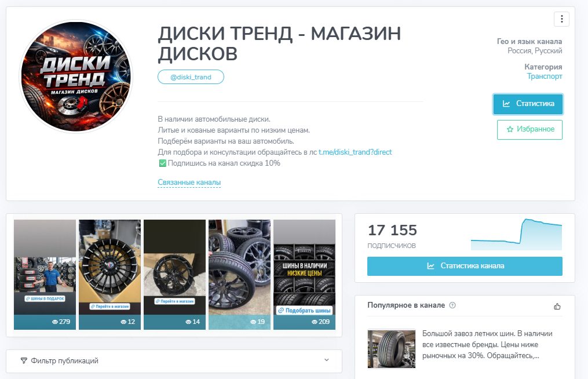Screen dimensions: 588x379
Task: Open the popular post tire thumbnail
Action: [x=392, y=349]
